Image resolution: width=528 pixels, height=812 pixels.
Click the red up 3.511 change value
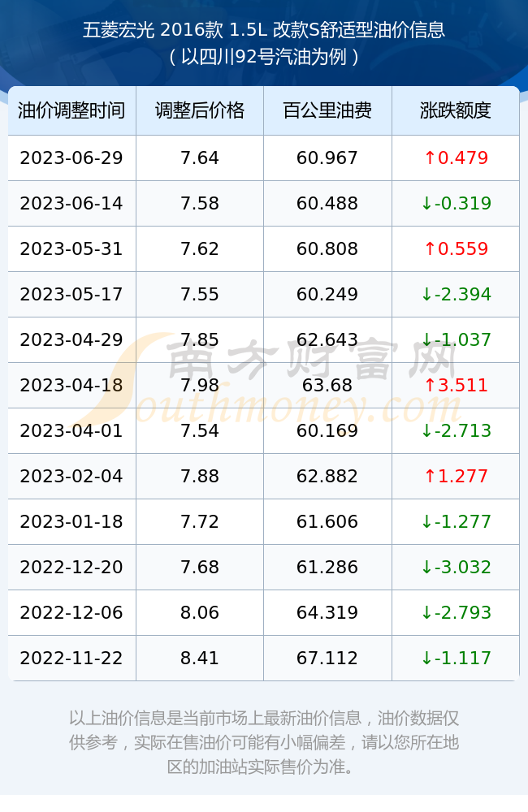(x=456, y=385)
